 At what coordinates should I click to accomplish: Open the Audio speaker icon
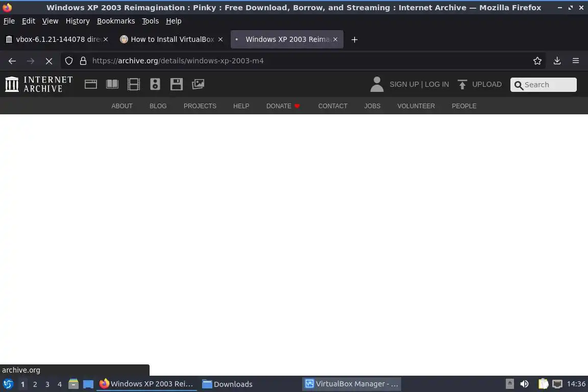tap(155, 84)
